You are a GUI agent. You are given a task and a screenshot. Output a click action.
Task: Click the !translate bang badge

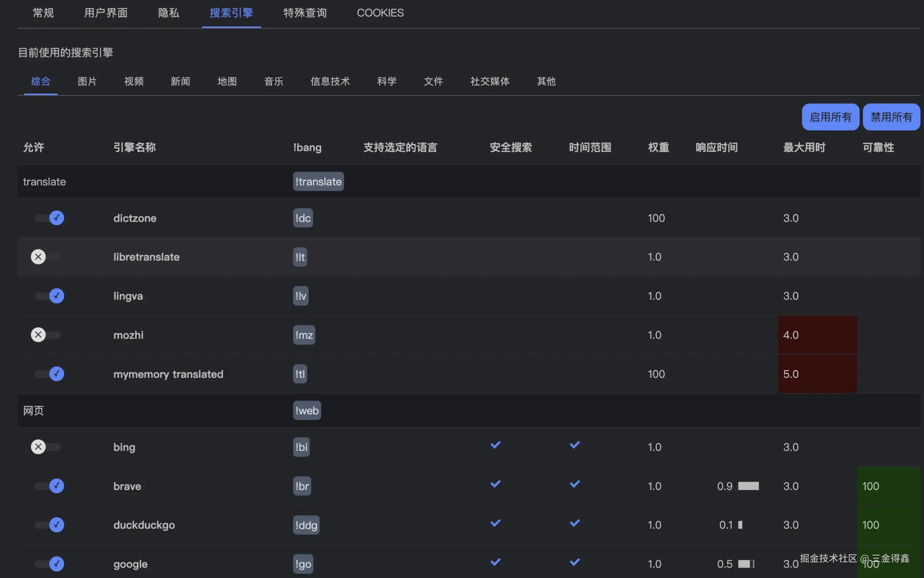(318, 181)
